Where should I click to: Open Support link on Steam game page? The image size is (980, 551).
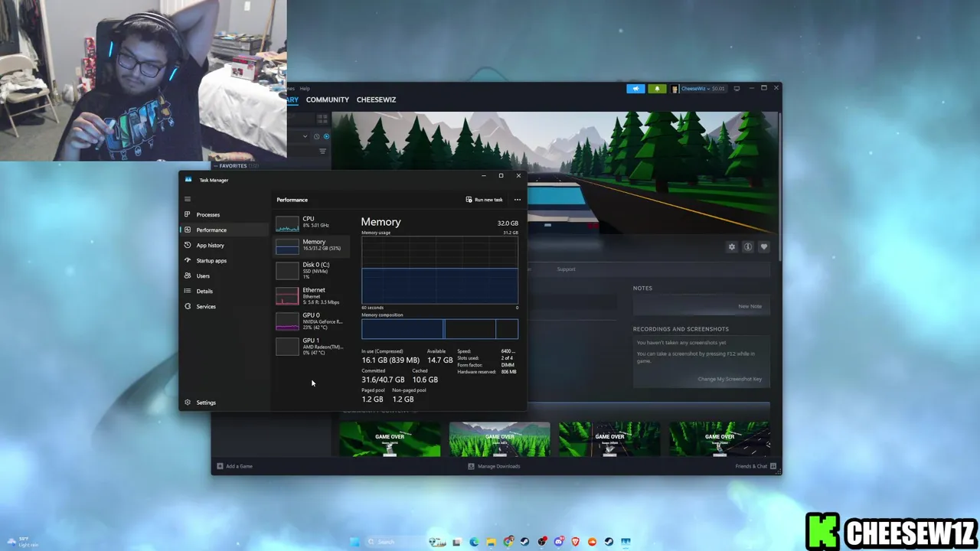(x=566, y=269)
